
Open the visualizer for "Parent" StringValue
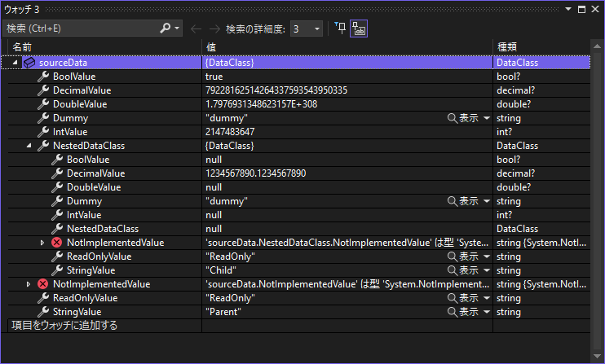pos(463,312)
